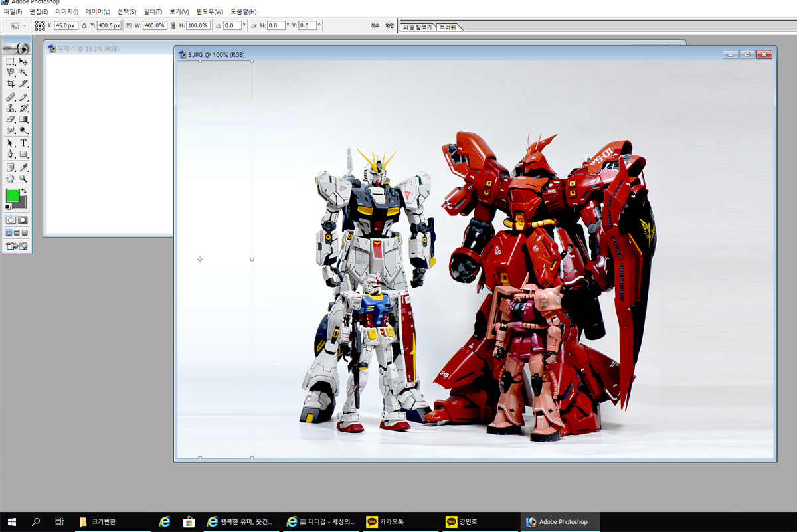Open the 도움말(H) menu
The image size is (797, 532).
coord(244,12)
